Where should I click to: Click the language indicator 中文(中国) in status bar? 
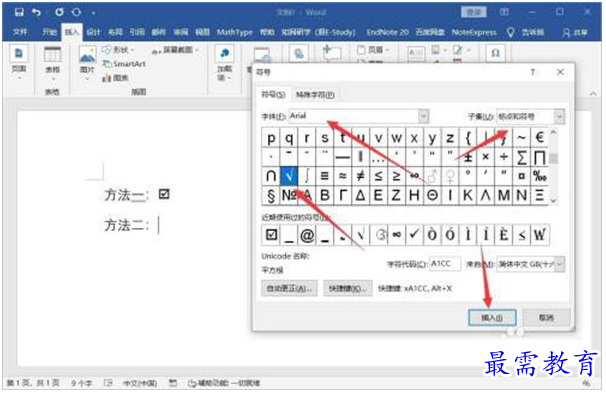point(140,383)
